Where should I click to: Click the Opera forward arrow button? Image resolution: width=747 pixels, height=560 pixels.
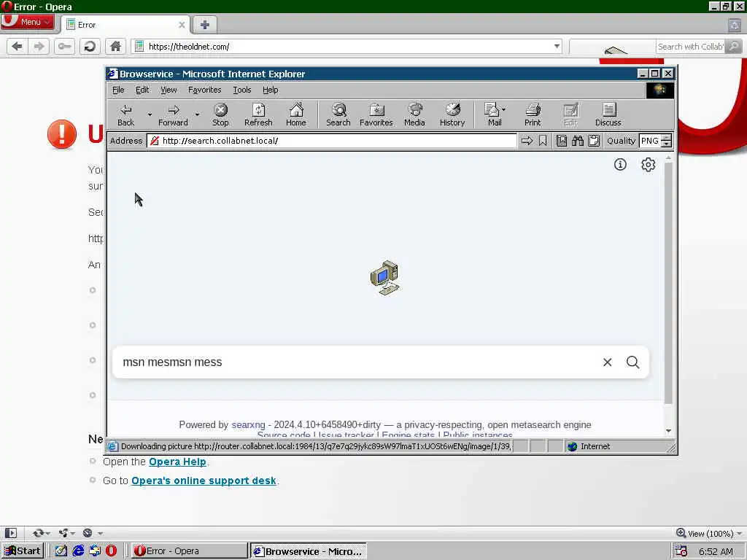point(39,46)
